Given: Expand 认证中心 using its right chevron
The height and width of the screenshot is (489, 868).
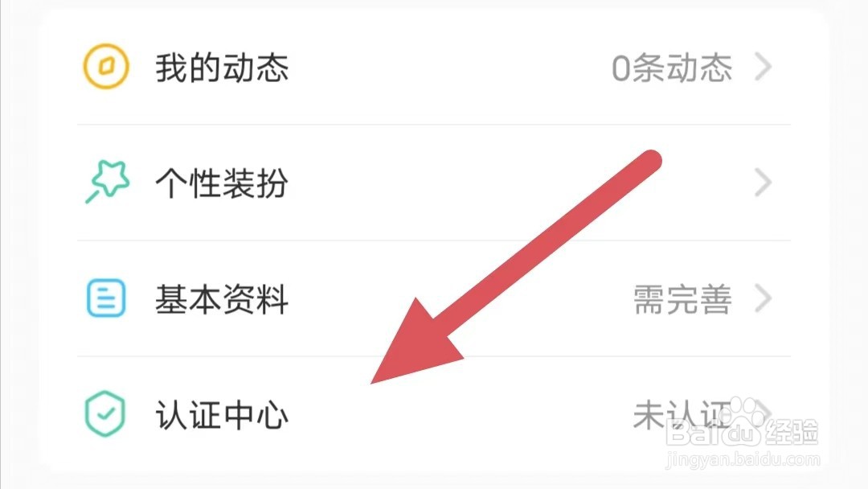Looking at the screenshot, I should click(x=764, y=413).
